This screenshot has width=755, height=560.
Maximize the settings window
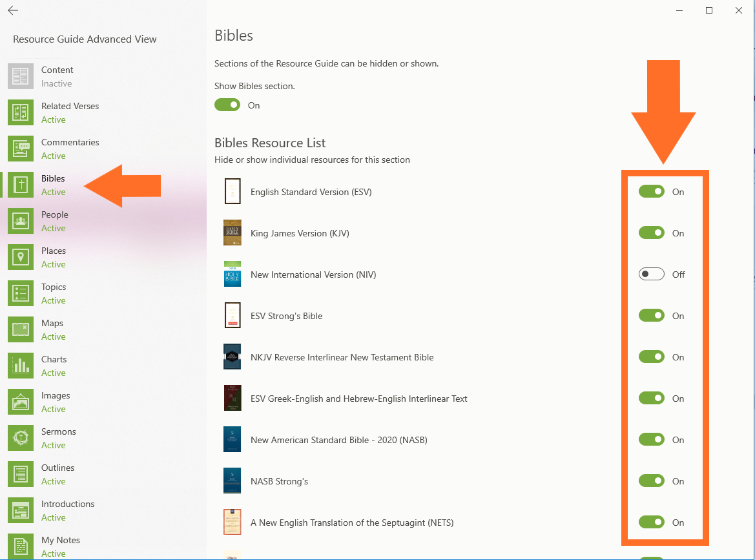tap(709, 10)
